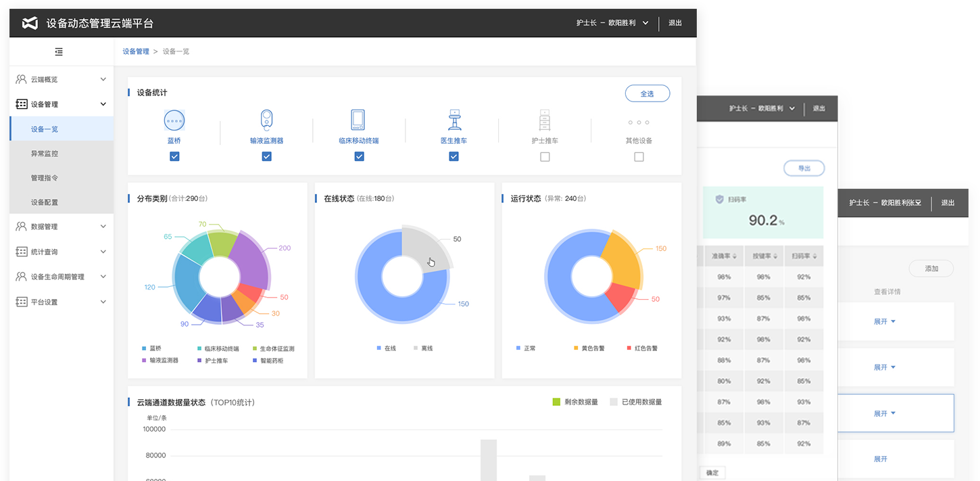Check the 其他设备 checkbox

[x=639, y=157]
